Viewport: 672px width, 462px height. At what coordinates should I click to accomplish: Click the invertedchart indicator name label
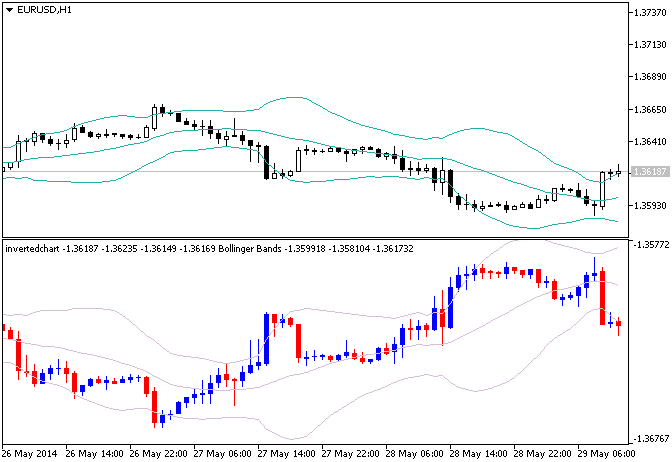pos(33,248)
